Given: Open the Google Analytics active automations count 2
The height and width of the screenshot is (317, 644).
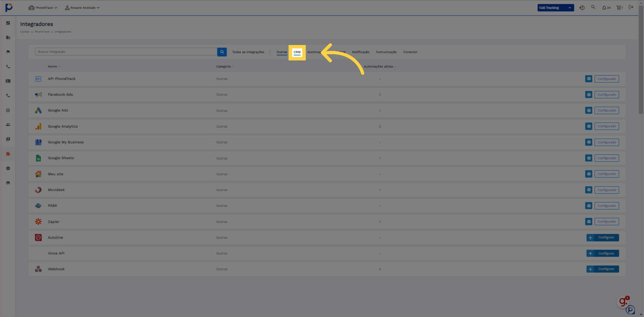Looking at the screenshot, I should pyautogui.click(x=380, y=127).
